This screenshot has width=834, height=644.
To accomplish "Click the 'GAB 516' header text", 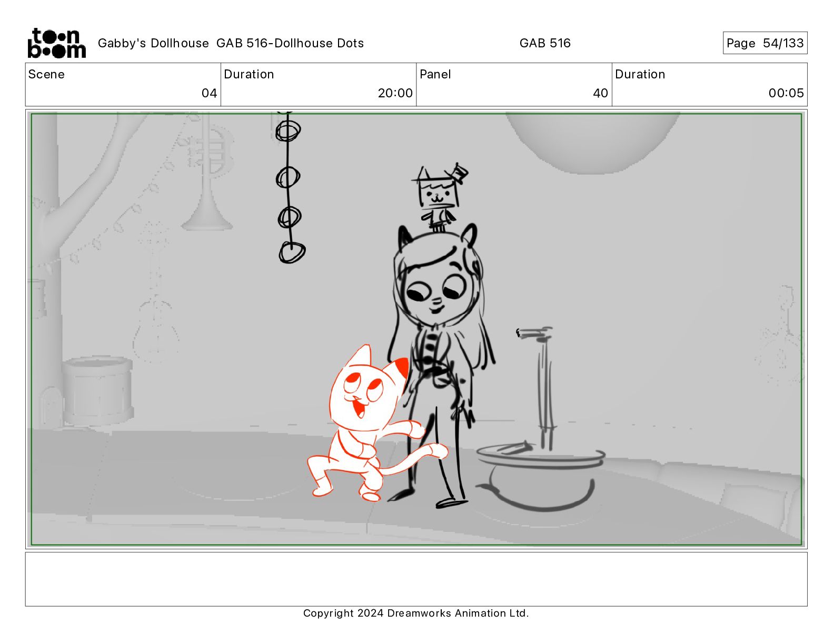I will (545, 43).
